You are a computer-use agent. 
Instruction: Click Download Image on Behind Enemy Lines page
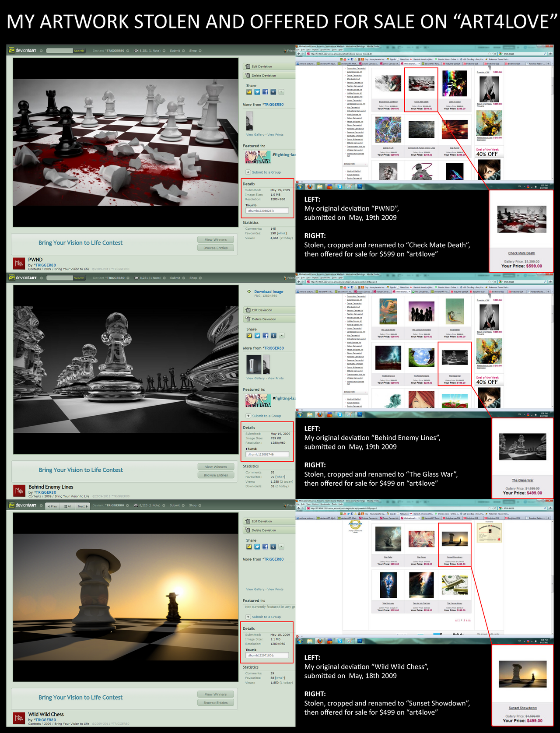[269, 291]
